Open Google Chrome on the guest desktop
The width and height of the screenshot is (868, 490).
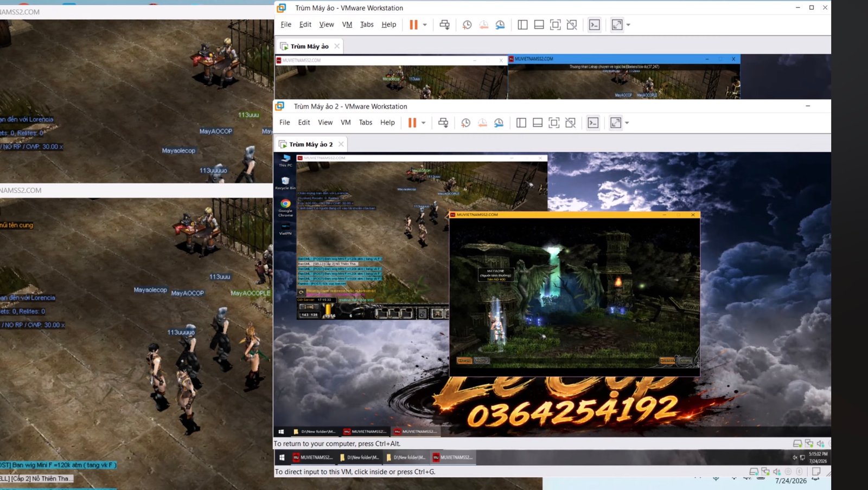coord(285,208)
